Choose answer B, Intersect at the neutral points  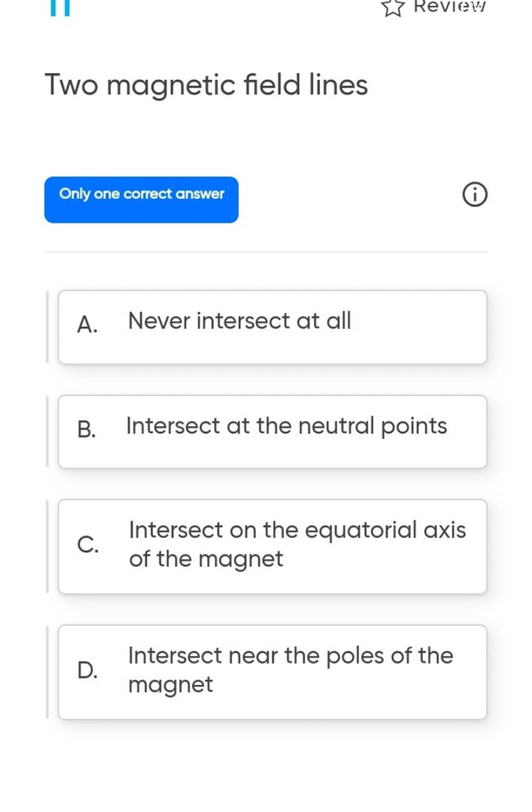point(273,431)
